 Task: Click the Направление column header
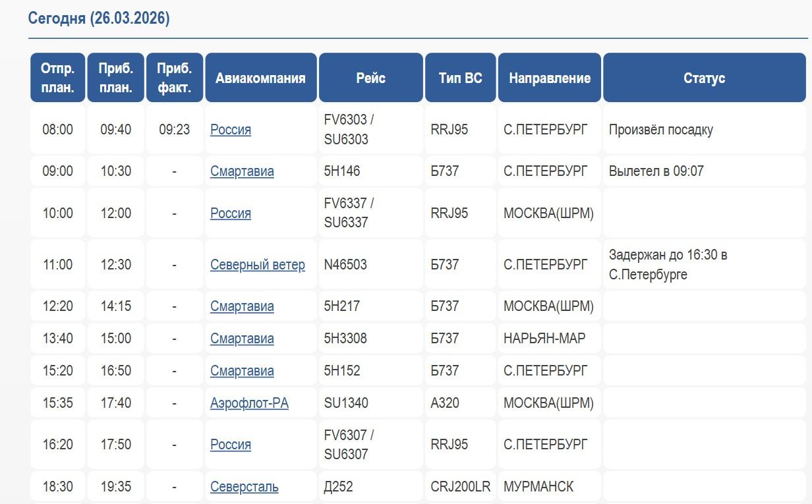549,78
